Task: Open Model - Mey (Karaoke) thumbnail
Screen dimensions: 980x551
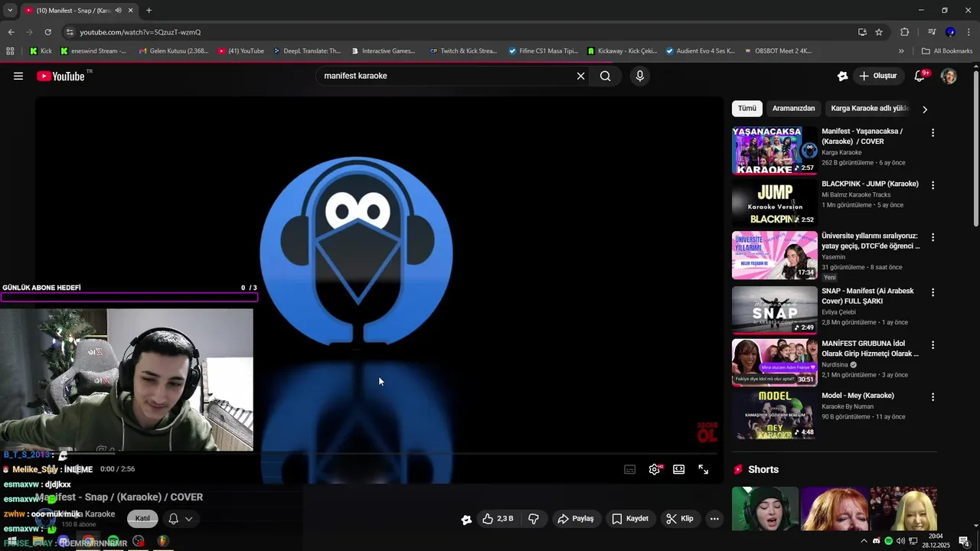Action: tap(774, 415)
